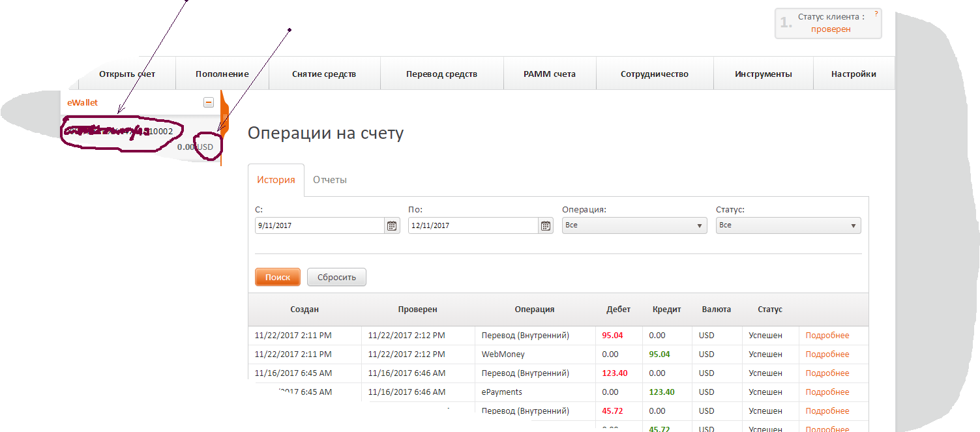Click credit amount 123.40
Screen dimensions: 980x432
click(x=662, y=392)
